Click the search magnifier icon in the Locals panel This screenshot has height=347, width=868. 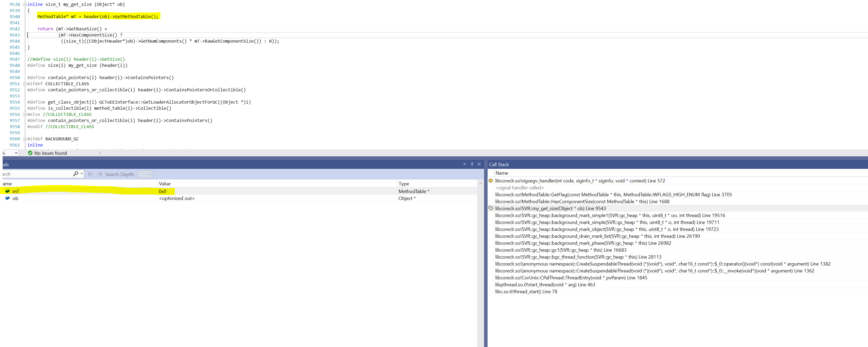coord(76,174)
